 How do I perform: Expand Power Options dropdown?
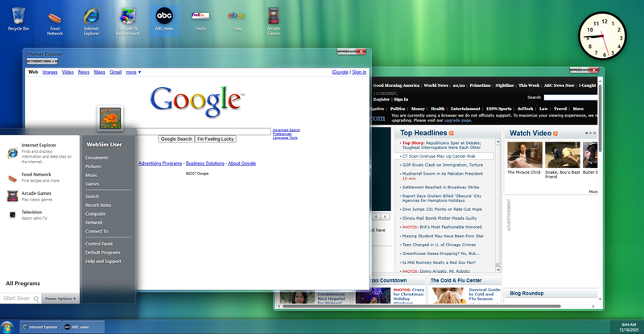60,299
